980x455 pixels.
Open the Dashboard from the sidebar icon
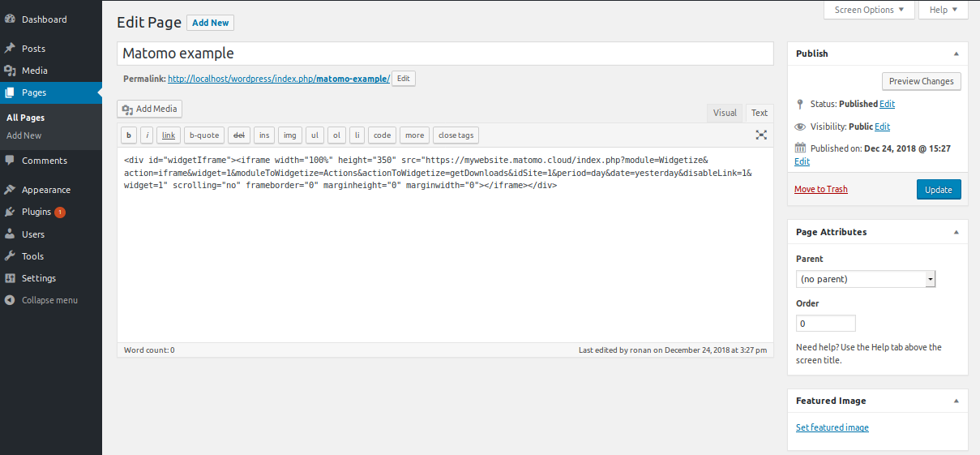(x=10, y=19)
